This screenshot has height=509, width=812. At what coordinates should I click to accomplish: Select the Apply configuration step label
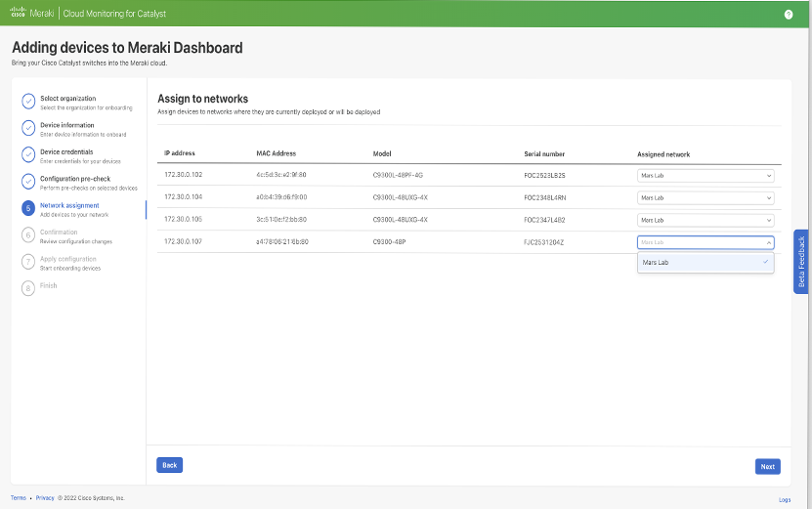pyautogui.click(x=67, y=259)
